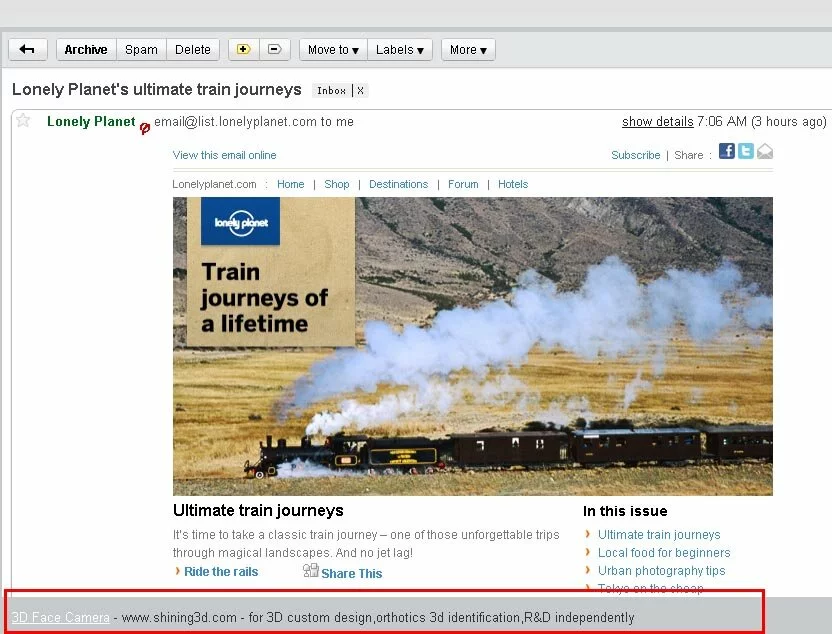Select Destinations in the newsletter navigation
Viewport: 832px width, 634px height.
click(398, 184)
